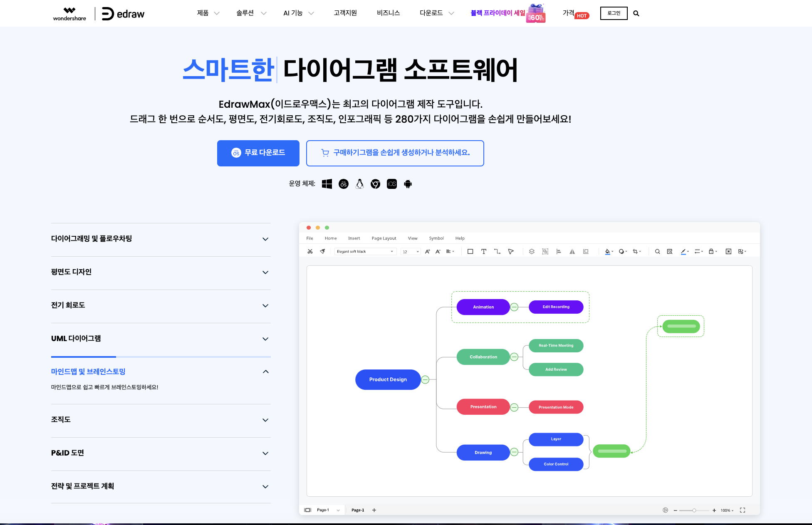Click the group objects icon
812x525 pixels.
click(545, 251)
